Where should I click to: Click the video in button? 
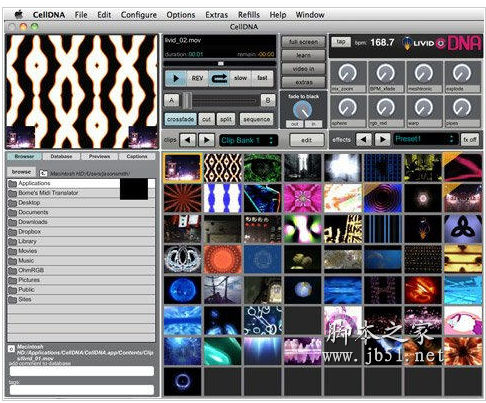tap(303, 69)
